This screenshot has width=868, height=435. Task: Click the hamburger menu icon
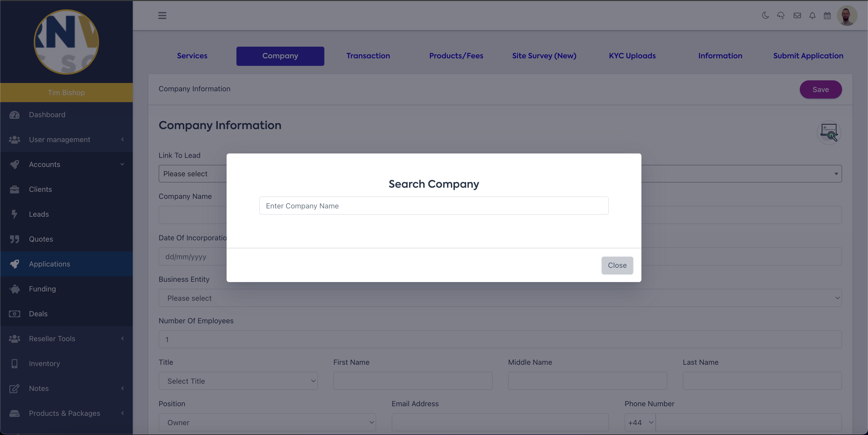coord(162,16)
